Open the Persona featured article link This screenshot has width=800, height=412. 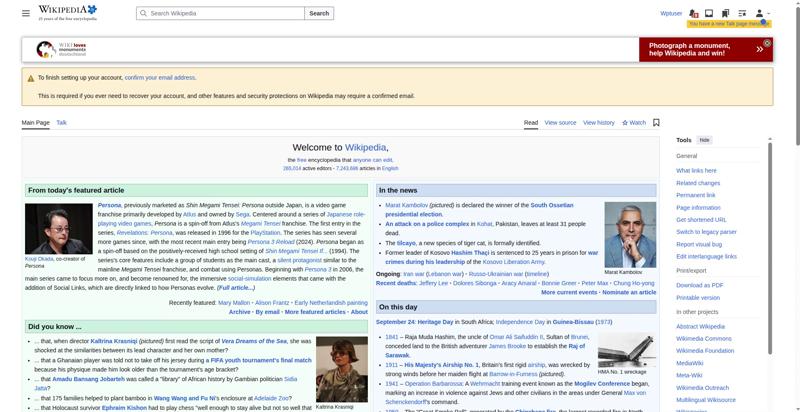click(109, 205)
